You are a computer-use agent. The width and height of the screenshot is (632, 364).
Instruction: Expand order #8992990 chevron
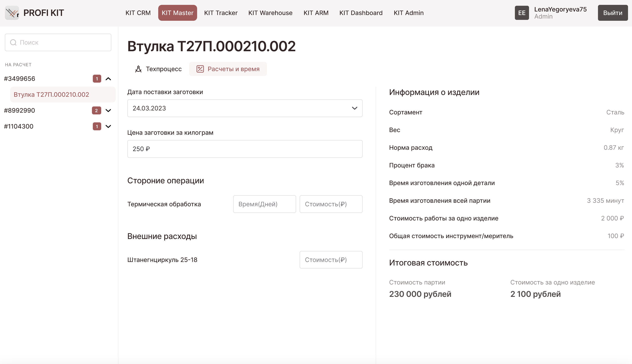(x=108, y=110)
